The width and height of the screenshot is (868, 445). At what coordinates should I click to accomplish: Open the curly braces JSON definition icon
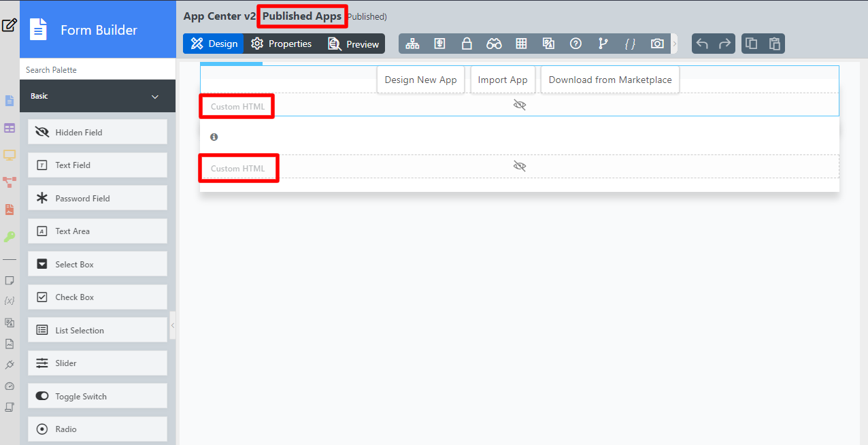click(630, 44)
